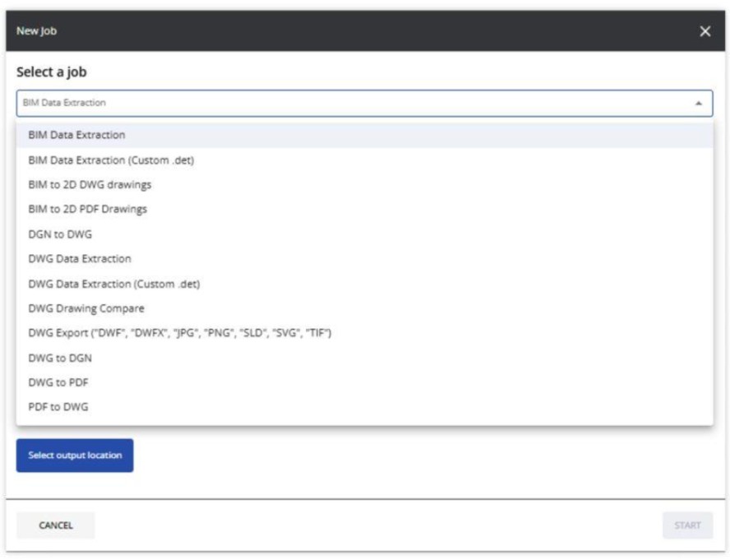Pick the DWG to DGN job
730x560 pixels.
(60, 358)
